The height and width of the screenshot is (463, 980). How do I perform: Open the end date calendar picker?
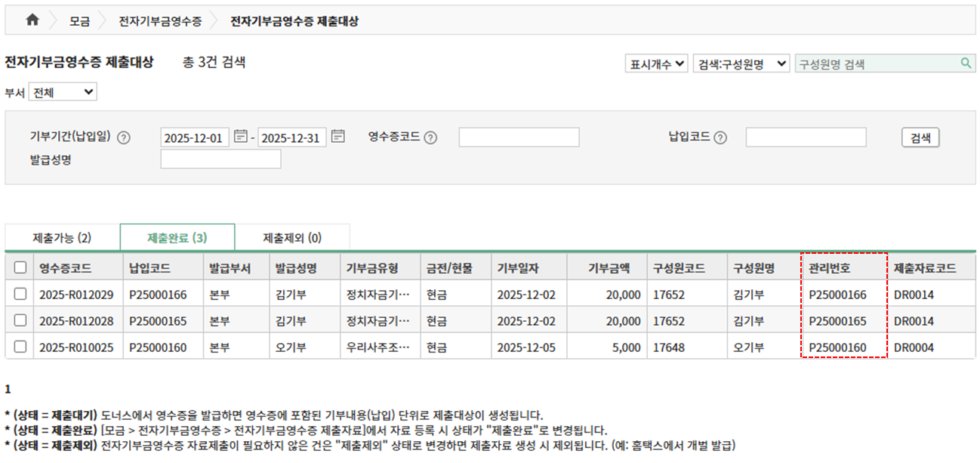click(337, 137)
